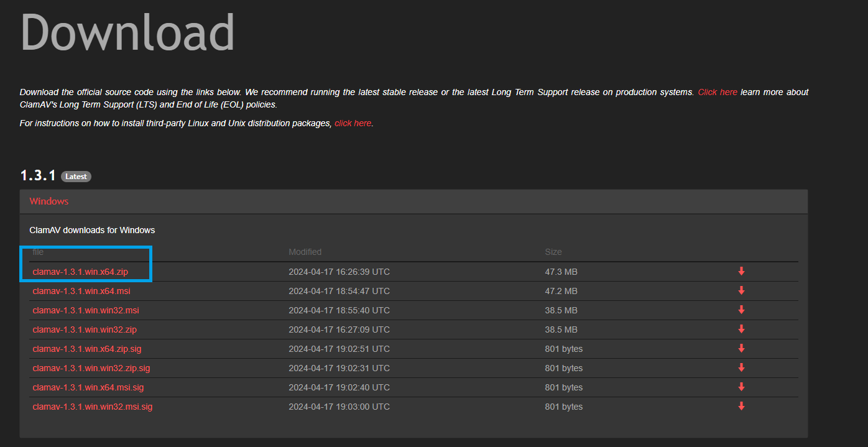The width and height of the screenshot is (868, 447).
Task: Open clamav-1.3.1.win.x64.msi.sig signature link
Action: (x=88, y=387)
